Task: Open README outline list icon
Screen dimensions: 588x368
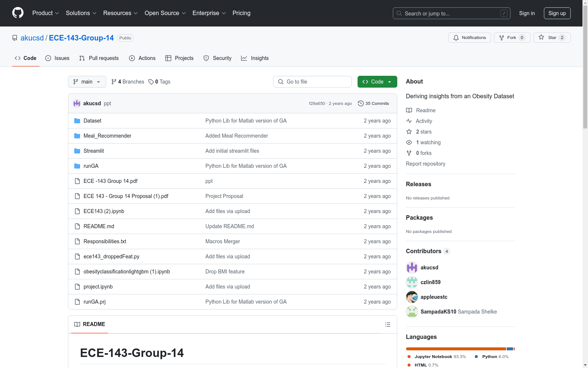Action: (387, 325)
